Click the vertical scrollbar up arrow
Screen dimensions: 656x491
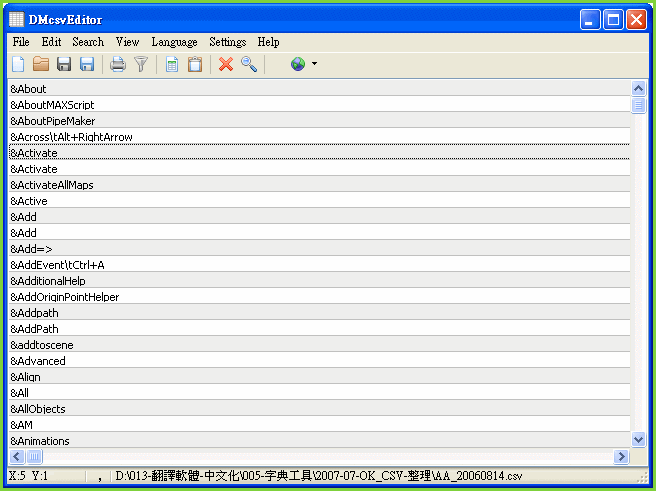pos(639,89)
